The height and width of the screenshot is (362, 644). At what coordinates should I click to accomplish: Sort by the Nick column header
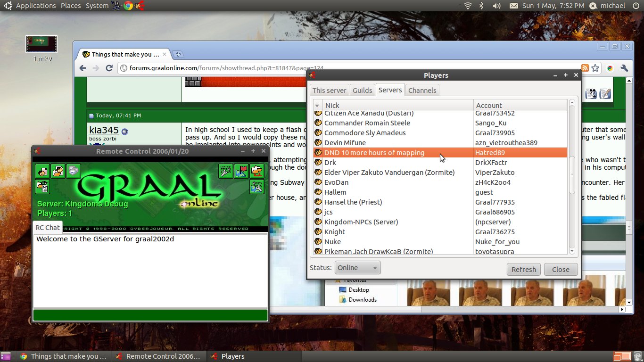pyautogui.click(x=398, y=105)
